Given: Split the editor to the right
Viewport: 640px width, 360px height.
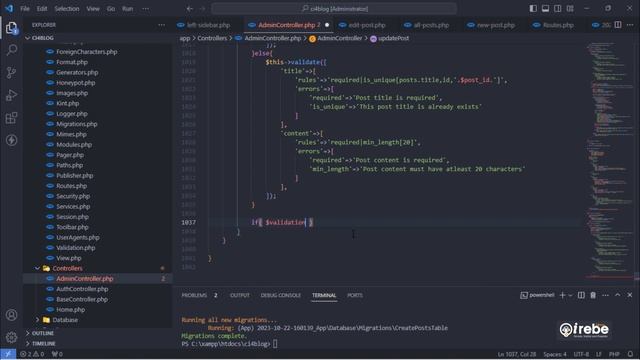Looking at the screenshot, I should 618,25.
